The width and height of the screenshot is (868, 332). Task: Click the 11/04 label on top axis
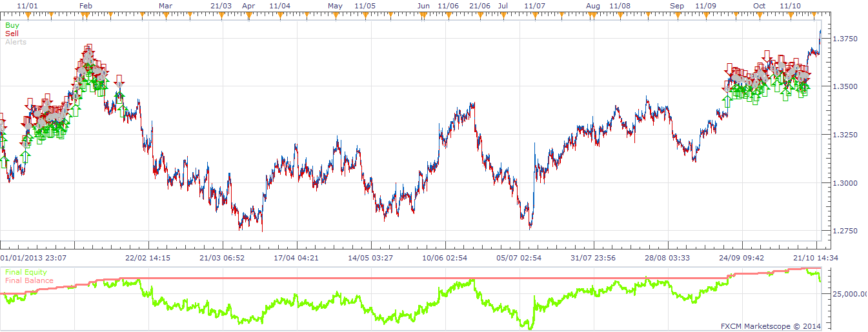(x=279, y=5)
